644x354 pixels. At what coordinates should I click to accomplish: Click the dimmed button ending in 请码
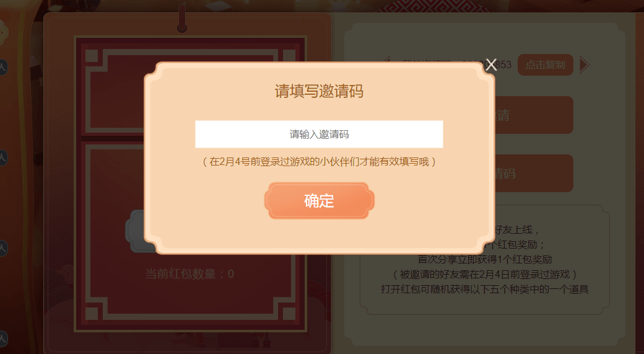tap(534, 173)
